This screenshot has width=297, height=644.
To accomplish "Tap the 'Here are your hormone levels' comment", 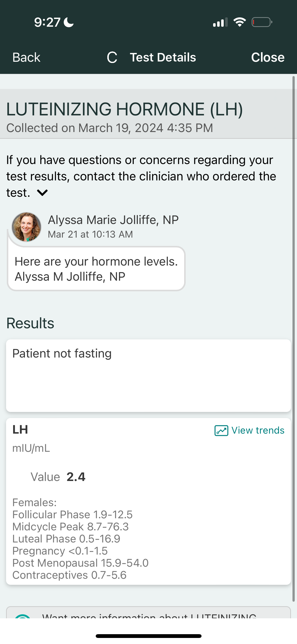I will 96,269.
